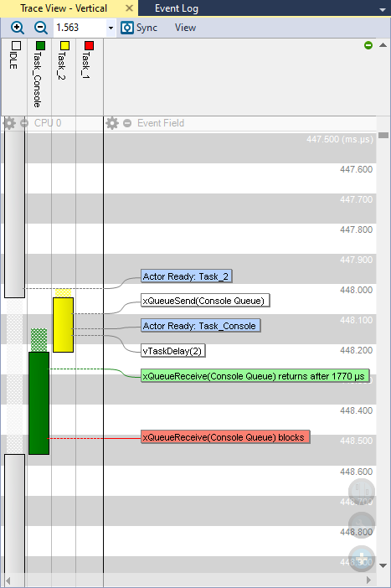Click the zoom out magnifier icon
This screenshot has width=391, height=588.
[x=40, y=28]
